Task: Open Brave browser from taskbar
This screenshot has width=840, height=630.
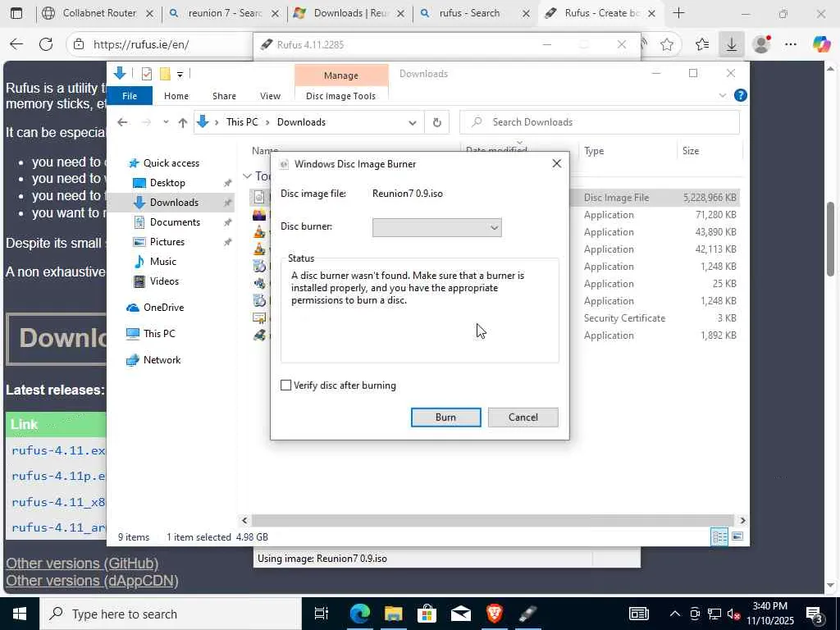Action: tap(495, 614)
